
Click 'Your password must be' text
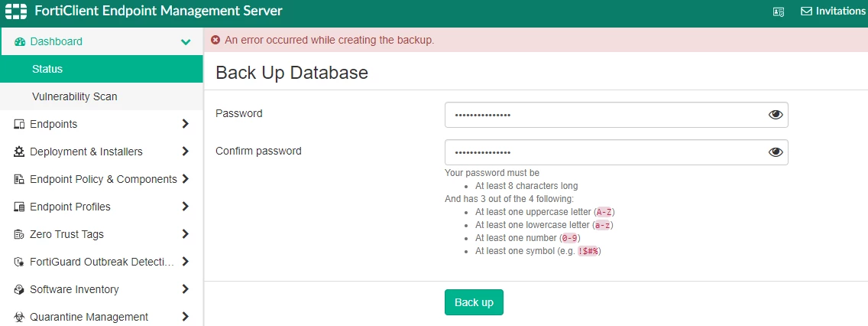click(492, 173)
